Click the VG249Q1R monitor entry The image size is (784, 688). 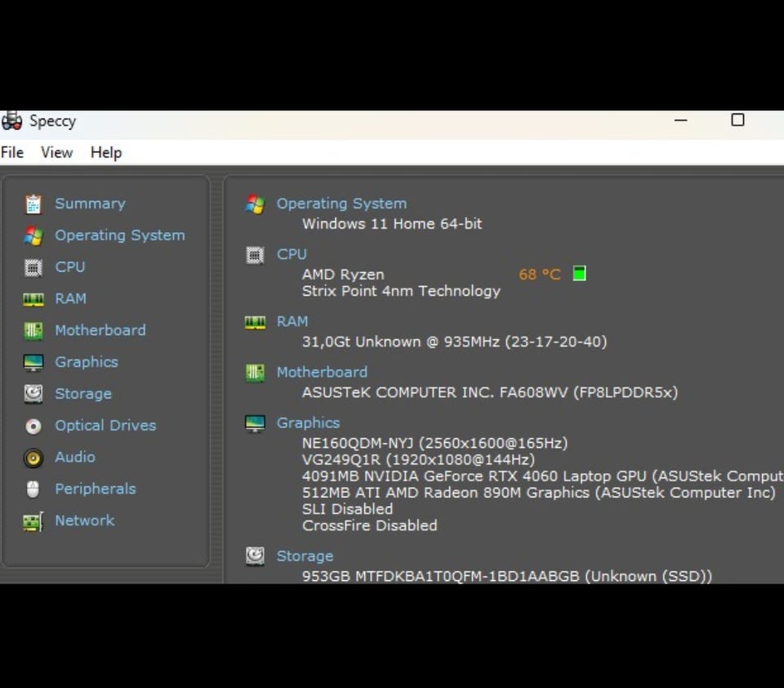click(418, 459)
